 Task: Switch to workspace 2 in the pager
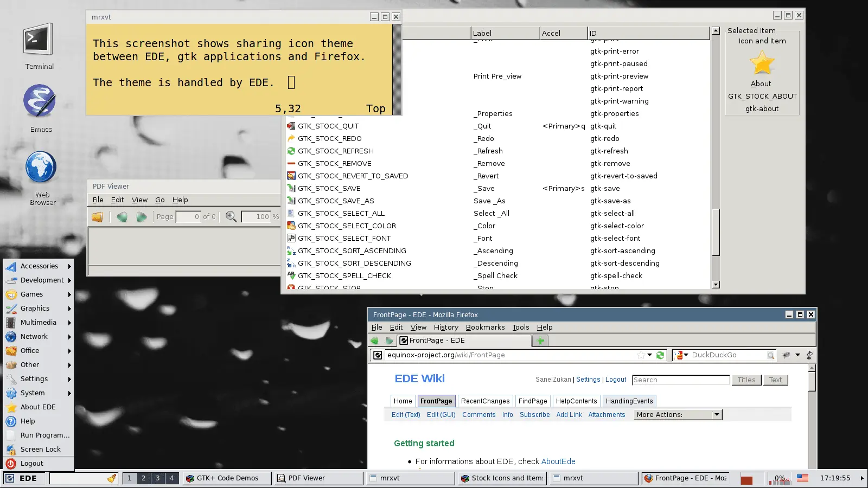tap(144, 478)
